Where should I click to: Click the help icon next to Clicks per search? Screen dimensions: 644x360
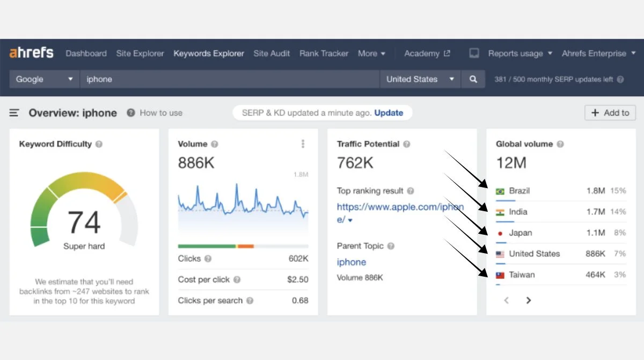250,300
